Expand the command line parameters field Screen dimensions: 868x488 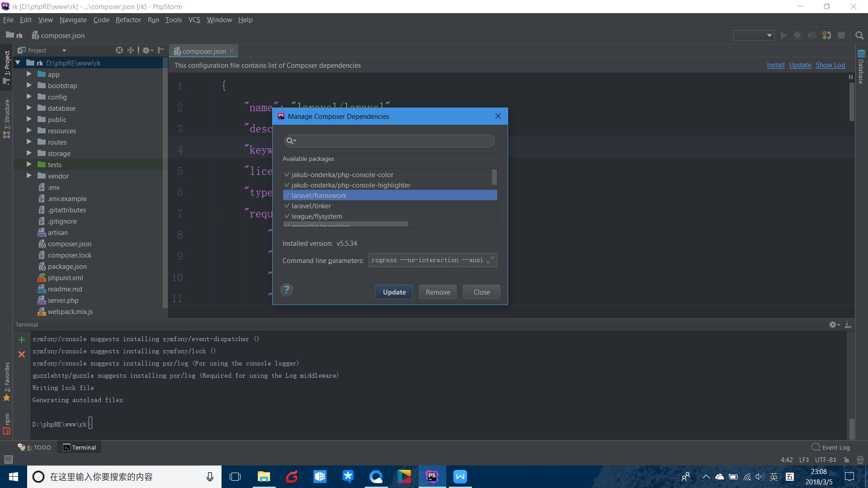coord(491,261)
